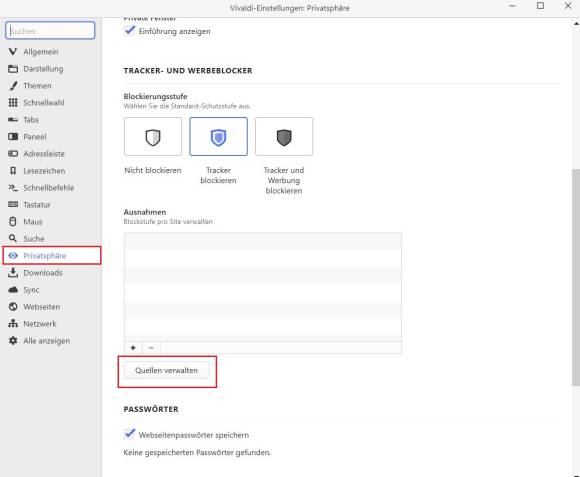The width and height of the screenshot is (580, 477).
Task: Click the Blockierungsstufe label
Action: 155,96
